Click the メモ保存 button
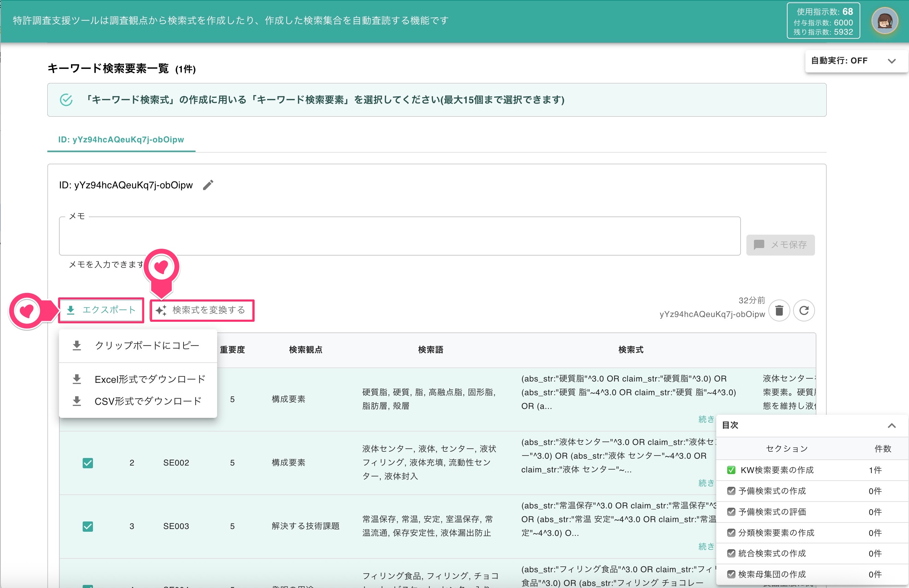This screenshot has height=588, width=909. pos(780,245)
